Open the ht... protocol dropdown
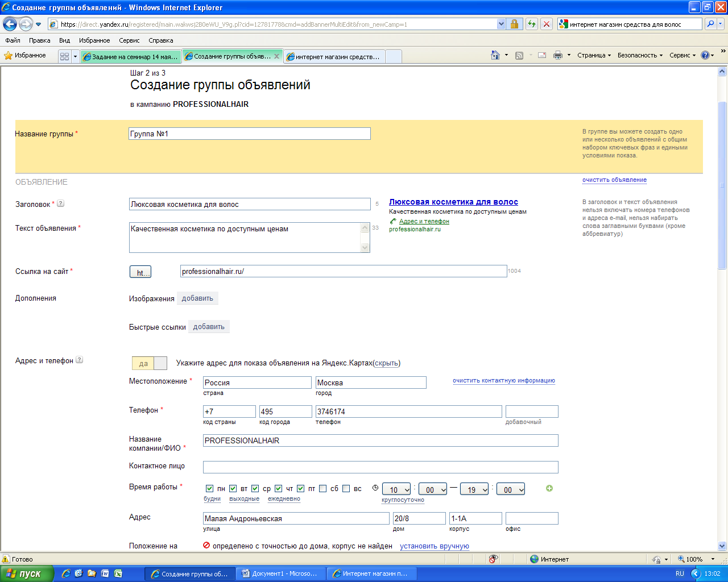Image resolution: width=728 pixels, height=582 pixels. tap(140, 272)
